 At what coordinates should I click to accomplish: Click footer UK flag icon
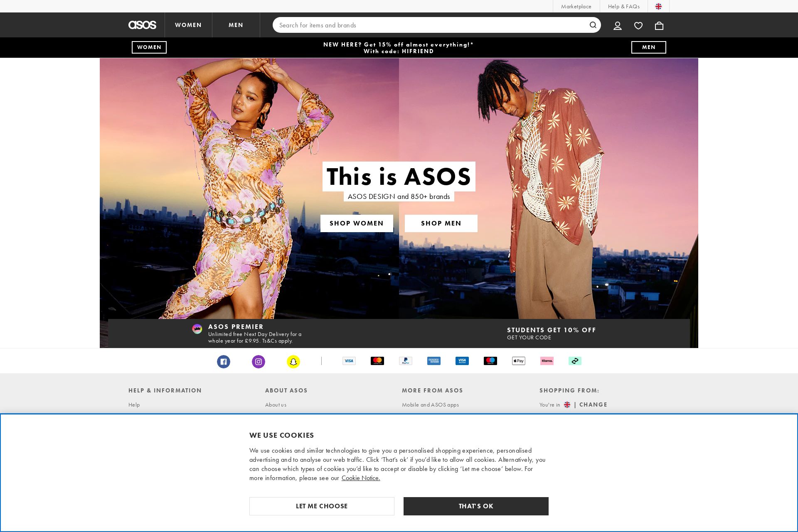pyautogui.click(x=567, y=405)
